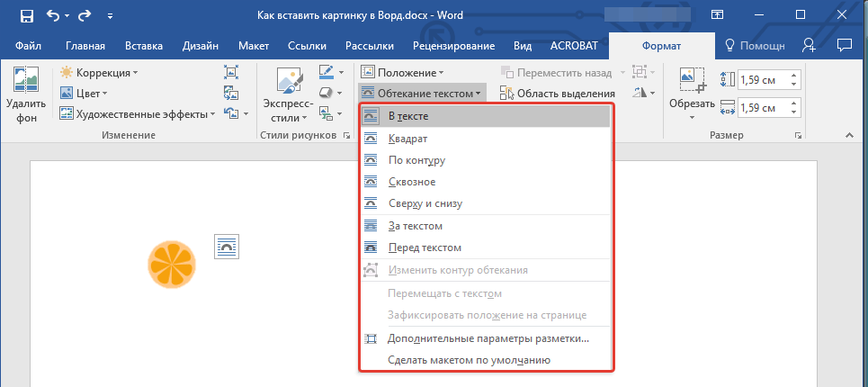Select the Квадрат wrapping option

coord(407,139)
